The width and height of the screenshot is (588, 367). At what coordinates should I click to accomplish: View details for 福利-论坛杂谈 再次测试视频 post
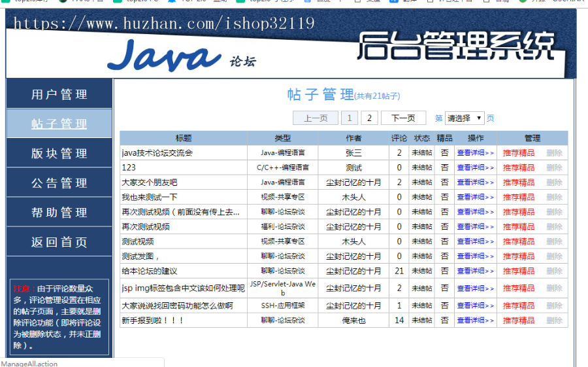tap(476, 226)
